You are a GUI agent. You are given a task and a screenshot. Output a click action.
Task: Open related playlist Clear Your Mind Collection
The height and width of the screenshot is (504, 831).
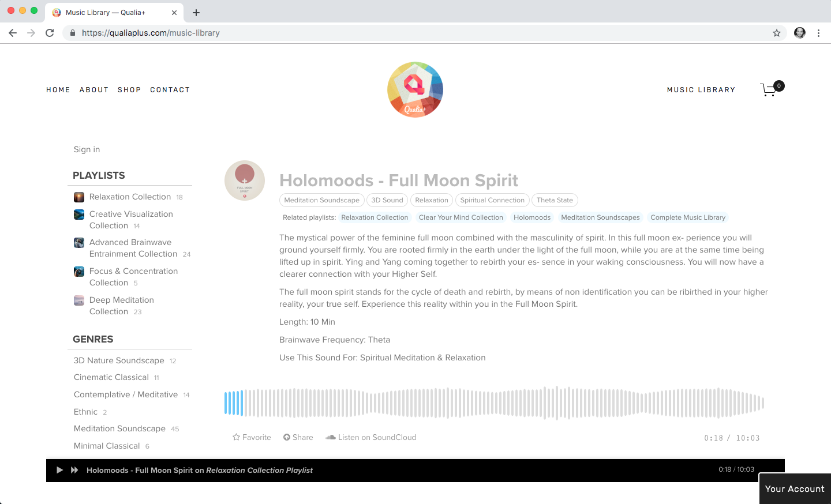461,217
